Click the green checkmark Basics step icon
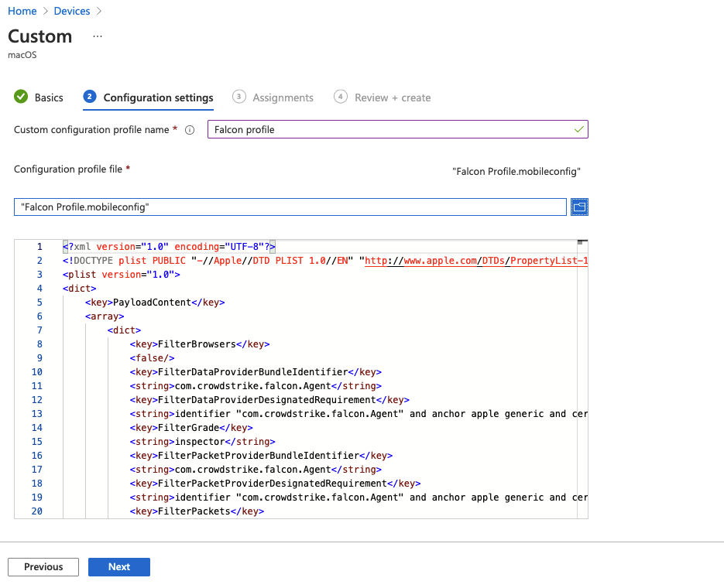The image size is (724, 588). pos(21,97)
